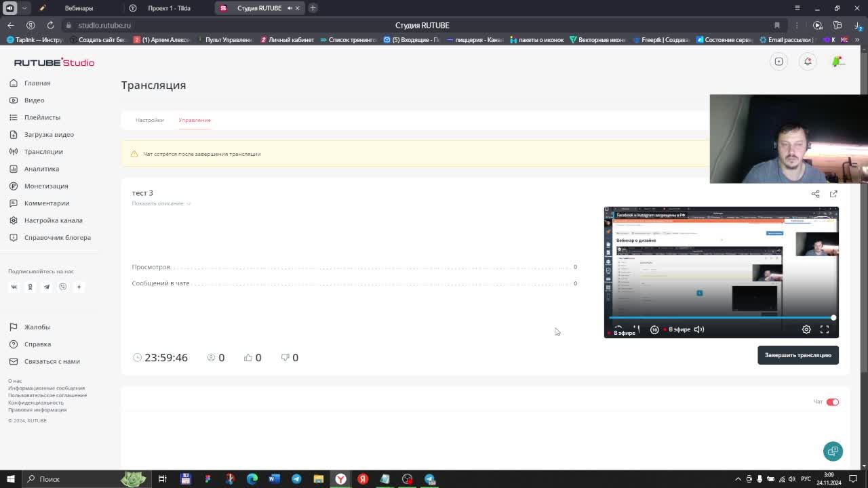Open Правовая информация footer link

37,409
